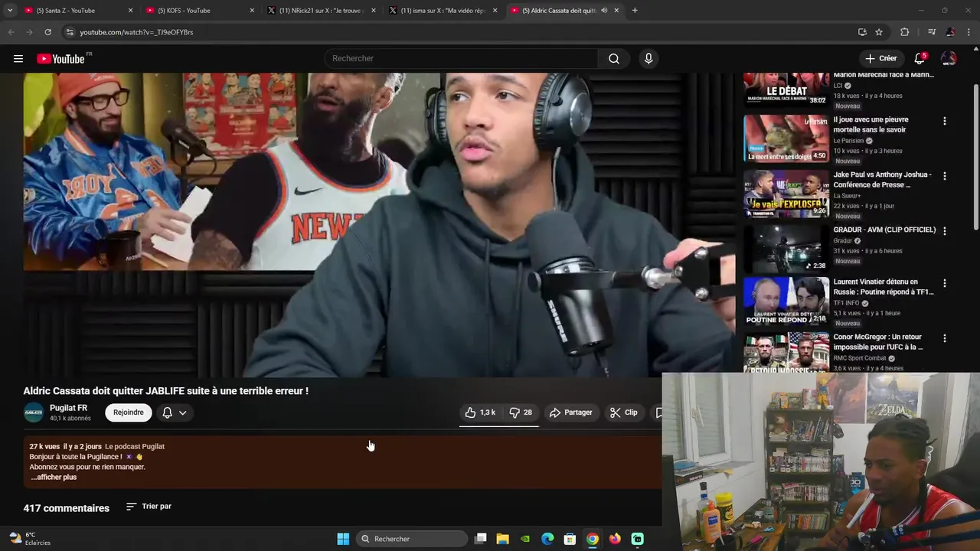Open Firefox from the taskbar
The height and width of the screenshot is (551, 980).
(x=615, y=539)
